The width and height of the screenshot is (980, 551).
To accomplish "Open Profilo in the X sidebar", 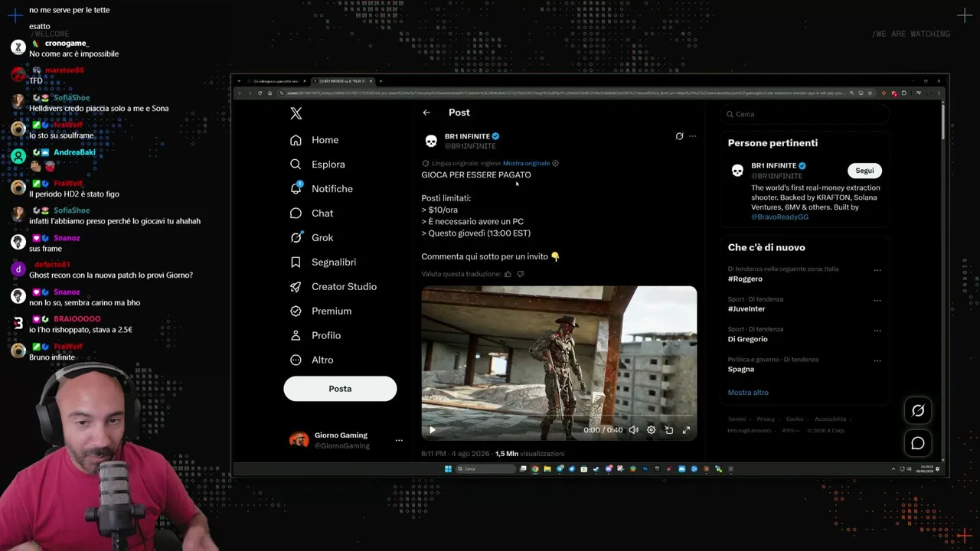I will pos(315,336).
